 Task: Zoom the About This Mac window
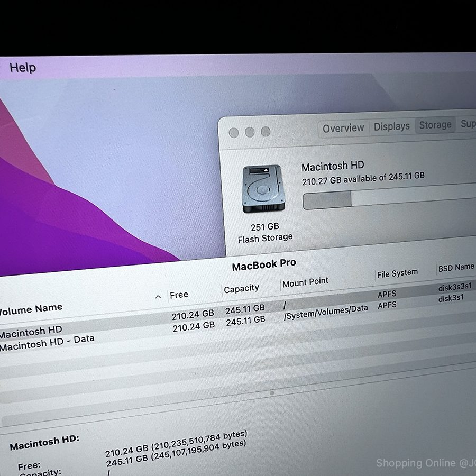point(266,132)
